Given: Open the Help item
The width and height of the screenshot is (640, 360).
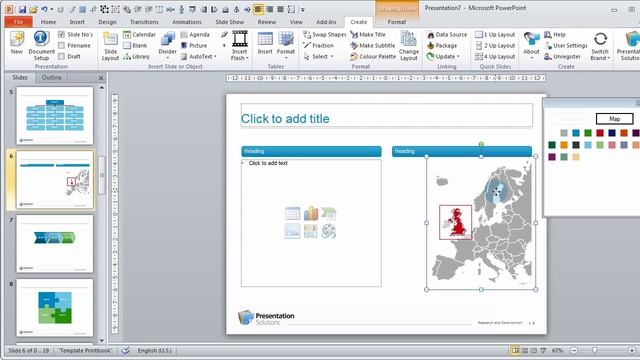Looking at the screenshot, I should pyautogui.click(x=555, y=35).
